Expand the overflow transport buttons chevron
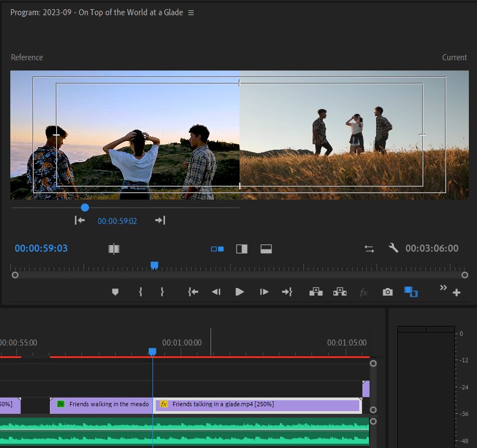The height and width of the screenshot is (448, 477). click(443, 287)
